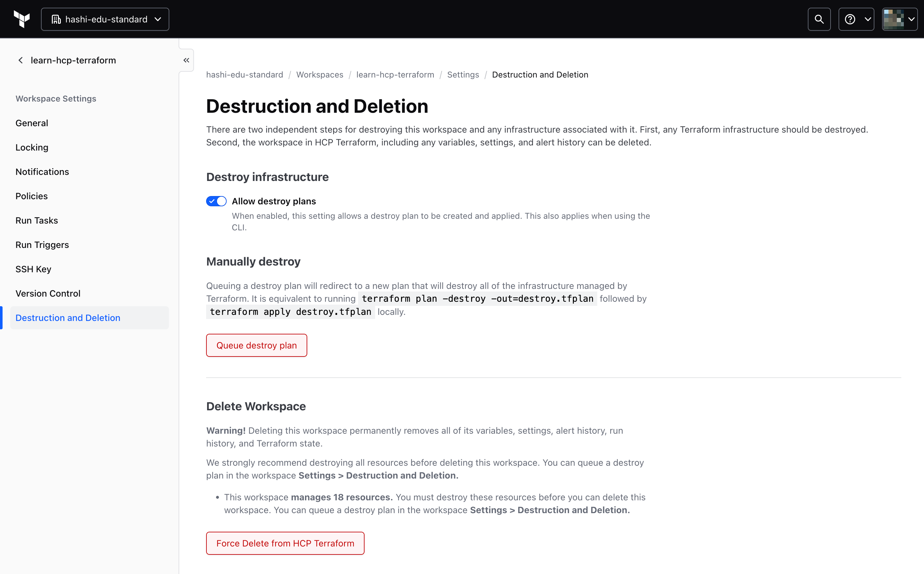
Task: Disable the Allow destroy plans toggle
Action: [x=216, y=201]
